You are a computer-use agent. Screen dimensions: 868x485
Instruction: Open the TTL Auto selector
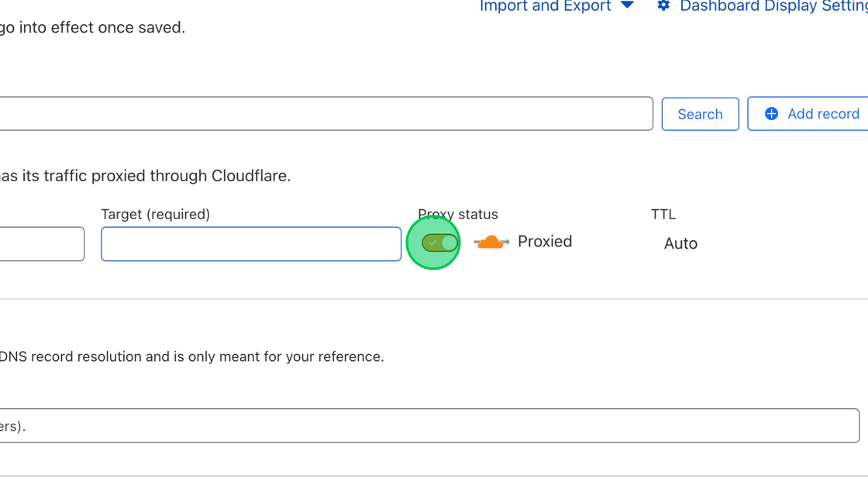pos(680,242)
